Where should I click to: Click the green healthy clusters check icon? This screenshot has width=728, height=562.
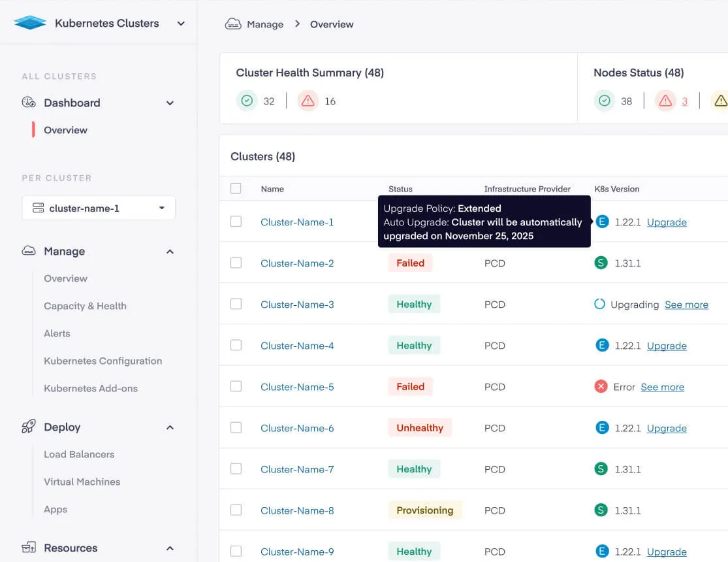tap(247, 101)
